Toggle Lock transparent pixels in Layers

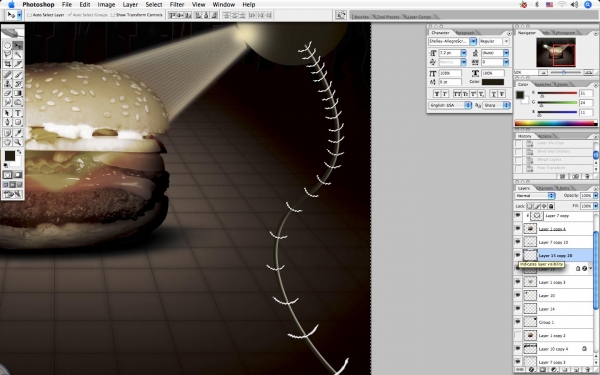coord(530,206)
